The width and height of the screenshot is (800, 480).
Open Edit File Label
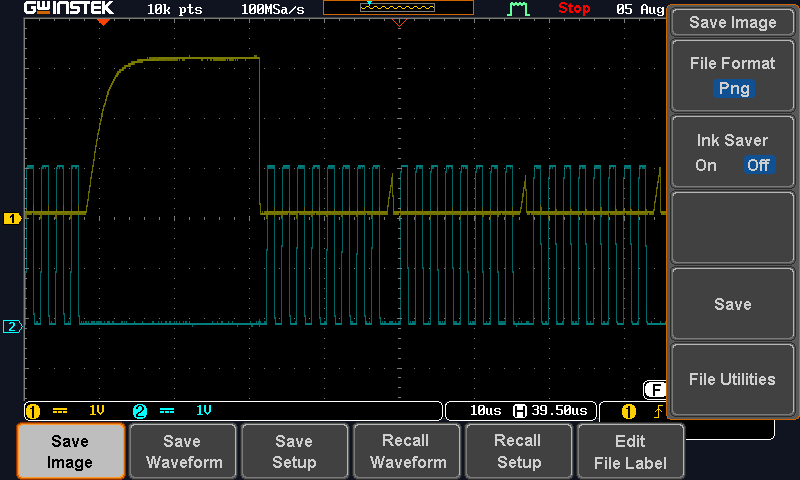point(630,451)
